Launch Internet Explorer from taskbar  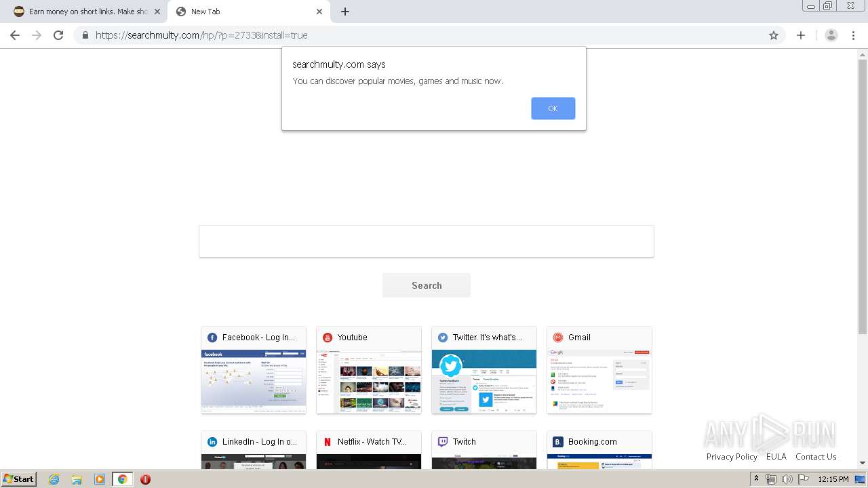tap(54, 479)
